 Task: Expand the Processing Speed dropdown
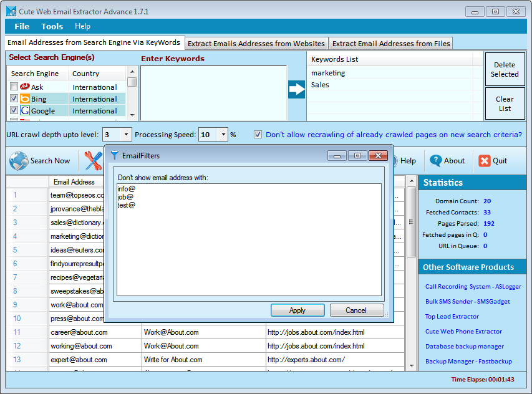click(x=223, y=135)
